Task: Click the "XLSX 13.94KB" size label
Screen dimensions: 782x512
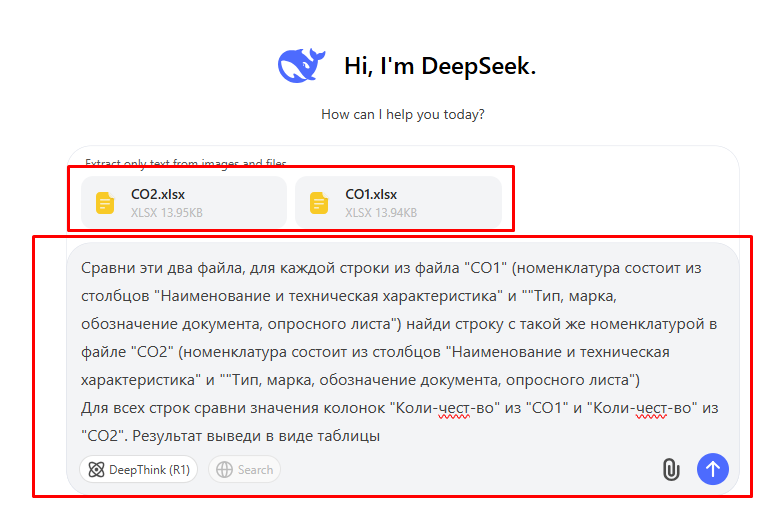Action: pyautogui.click(x=381, y=213)
